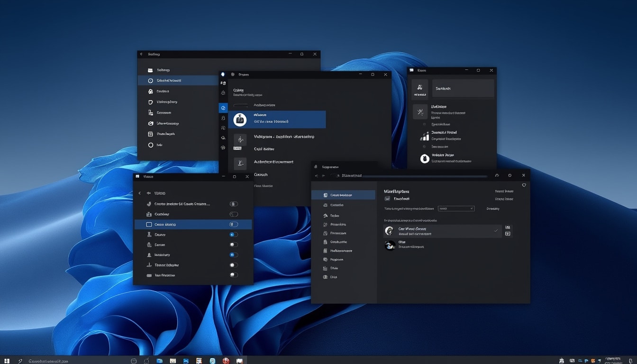Toggle the switch on the highlighted bottom-left window row
Image resolution: width=637 pixels, height=364 pixels.
(234, 224)
